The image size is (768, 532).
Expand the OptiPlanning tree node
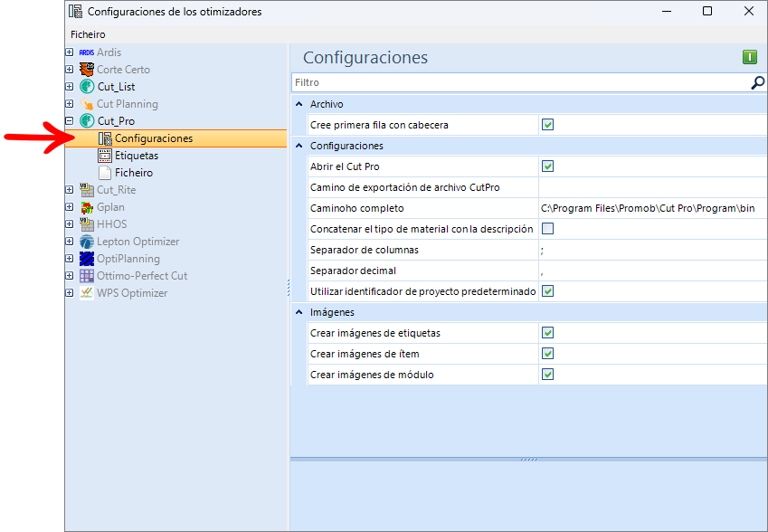tap(70, 258)
